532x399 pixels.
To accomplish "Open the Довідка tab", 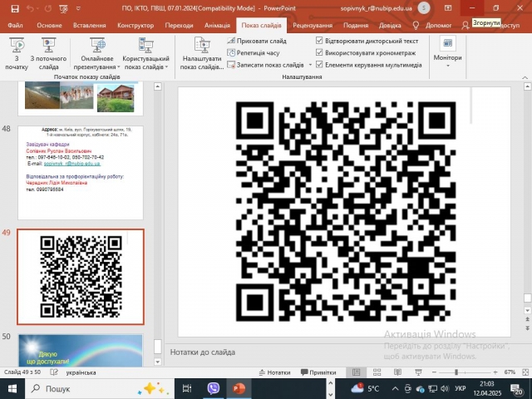I will [390, 26].
